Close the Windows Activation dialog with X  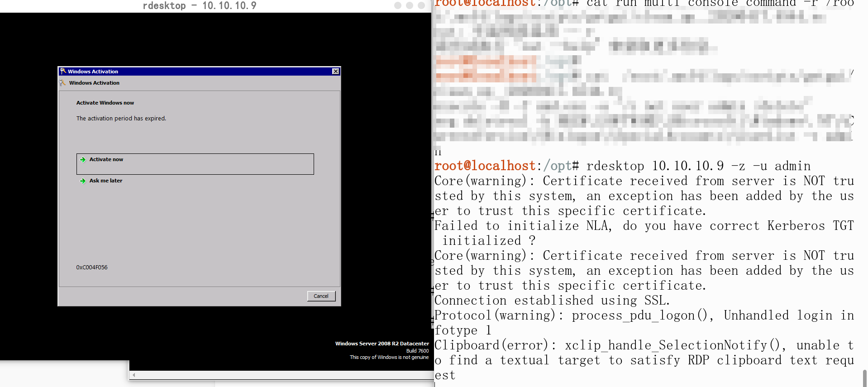[x=335, y=72]
